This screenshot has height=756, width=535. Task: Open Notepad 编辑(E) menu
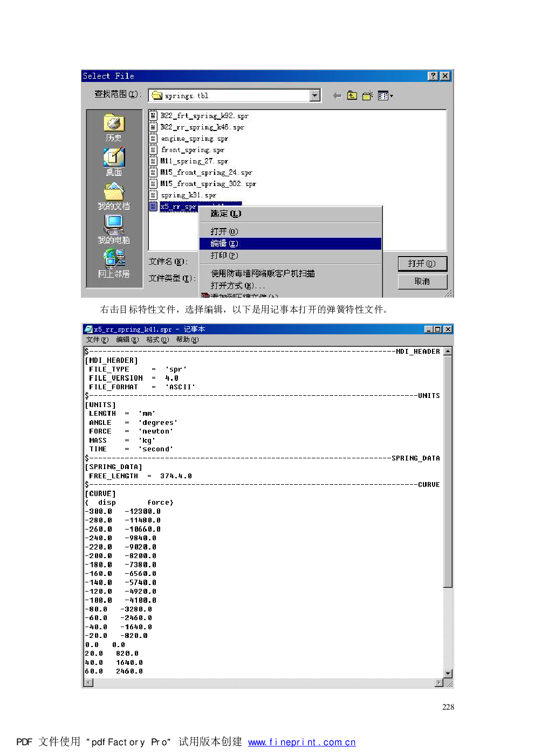pyautogui.click(x=128, y=340)
